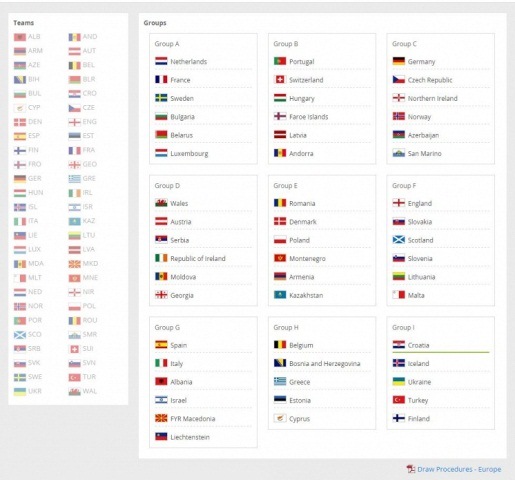Click the Portugal flag in Group B
The width and height of the screenshot is (515, 480).
280,61
